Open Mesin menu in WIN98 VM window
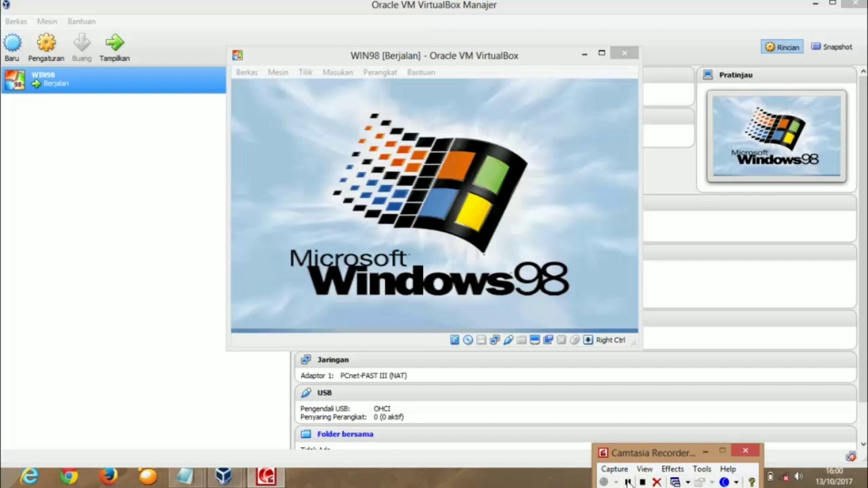This screenshot has height=488, width=868. 278,73
